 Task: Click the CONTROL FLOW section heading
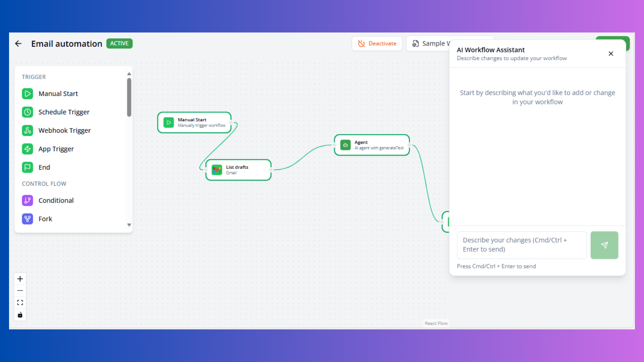44,183
